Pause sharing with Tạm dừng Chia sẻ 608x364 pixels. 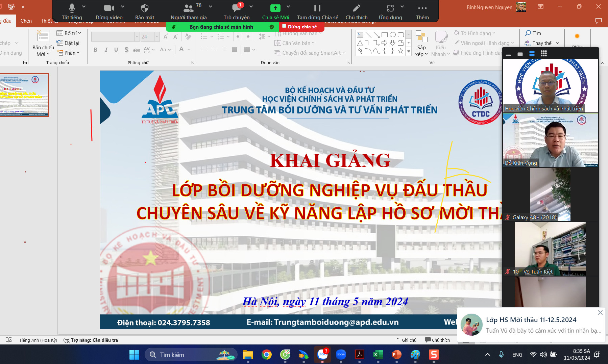pos(317,8)
